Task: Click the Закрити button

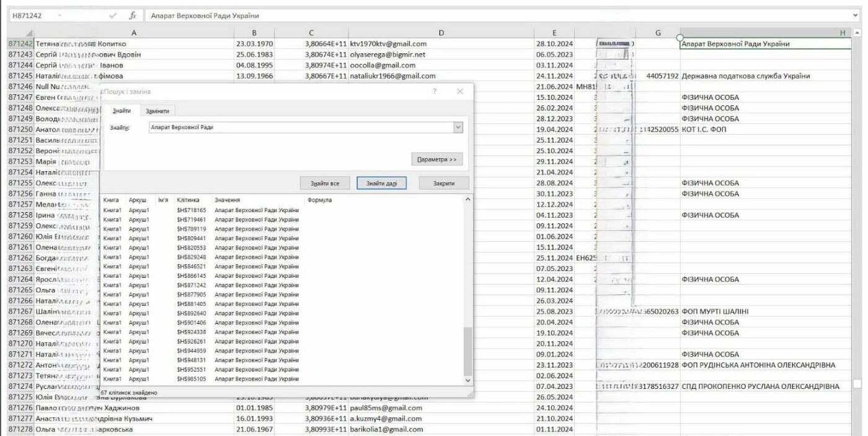Action: [x=443, y=184]
